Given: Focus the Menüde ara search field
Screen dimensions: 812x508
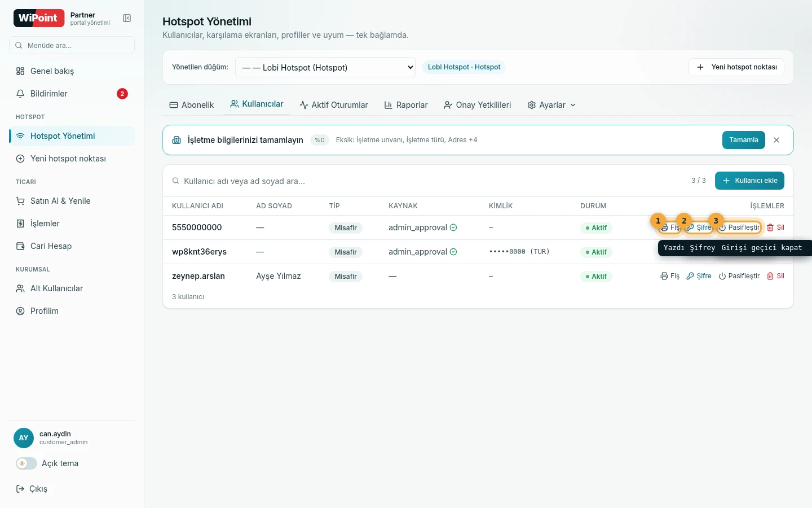Looking at the screenshot, I should (x=72, y=45).
